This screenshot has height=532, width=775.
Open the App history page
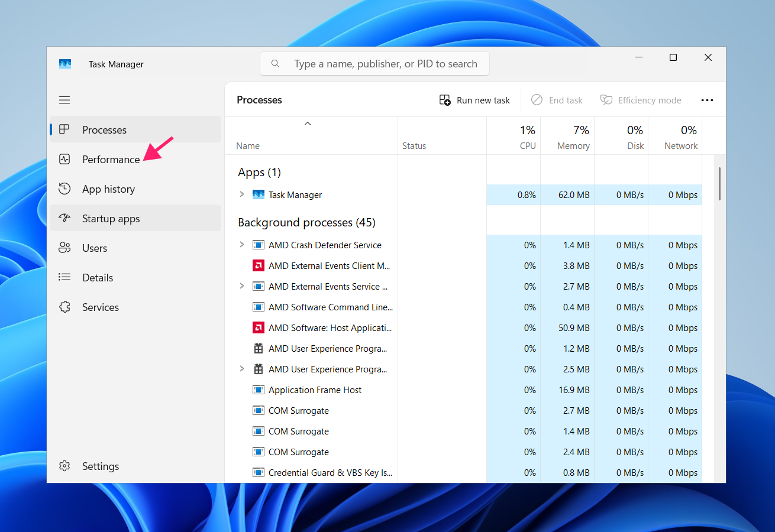coord(135,189)
